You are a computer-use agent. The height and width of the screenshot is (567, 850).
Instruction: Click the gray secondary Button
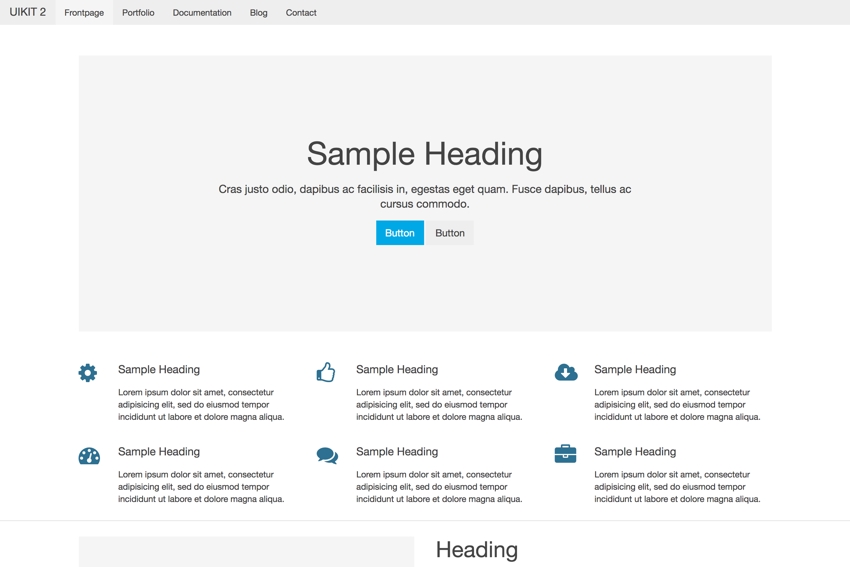[x=450, y=233]
